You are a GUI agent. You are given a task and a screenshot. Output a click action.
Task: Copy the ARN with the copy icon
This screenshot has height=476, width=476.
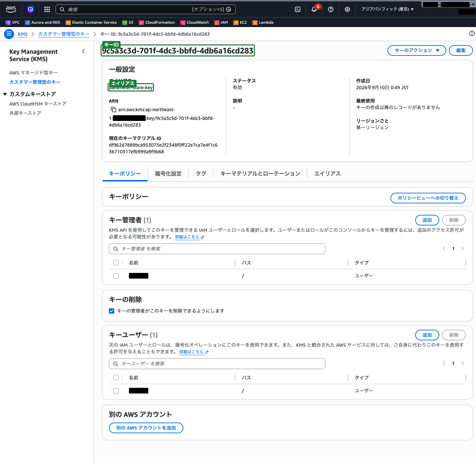coord(114,110)
